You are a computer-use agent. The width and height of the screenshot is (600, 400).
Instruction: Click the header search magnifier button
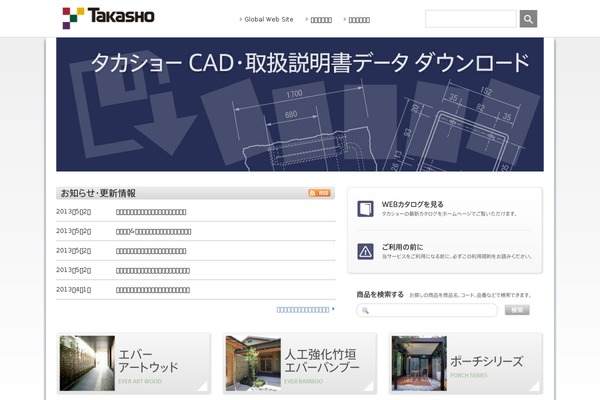click(x=528, y=19)
